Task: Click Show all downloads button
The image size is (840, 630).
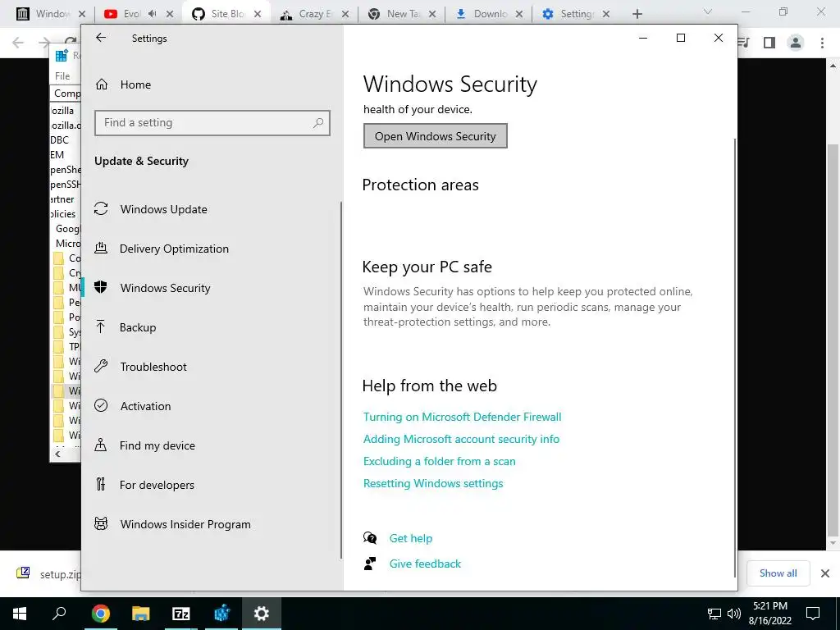Action: click(778, 573)
